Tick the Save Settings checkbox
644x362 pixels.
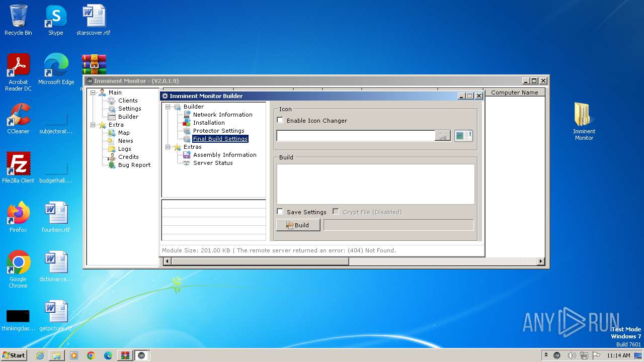point(280,212)
